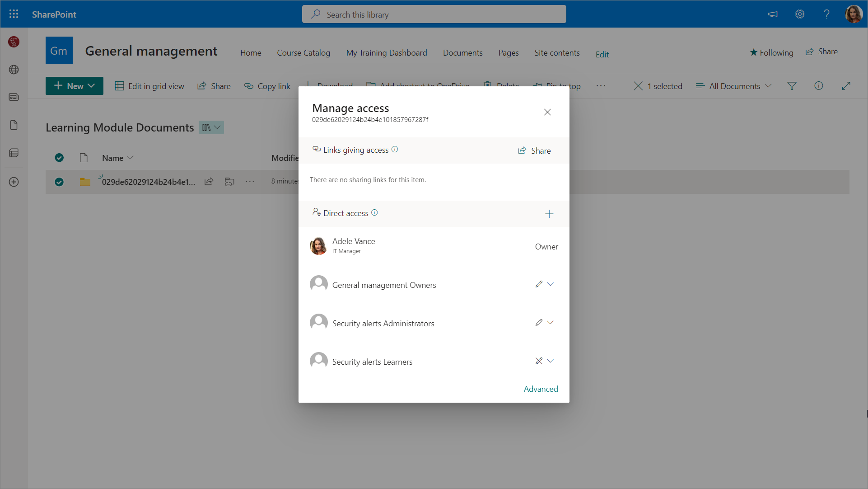This screenshot has height=489, width=868.
Task: Open the Course Catalog navigation tab
Action: click(x=303, y=53)
